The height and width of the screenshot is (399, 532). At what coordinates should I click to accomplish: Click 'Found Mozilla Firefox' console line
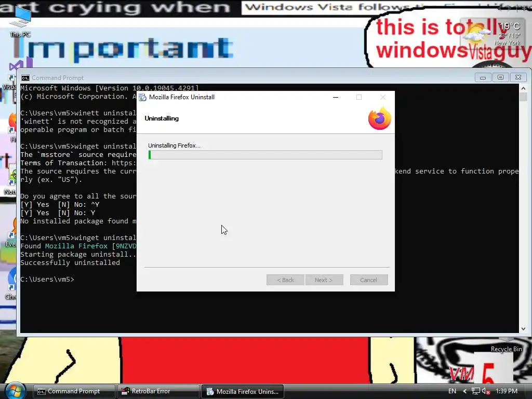(x=78, y=246)
